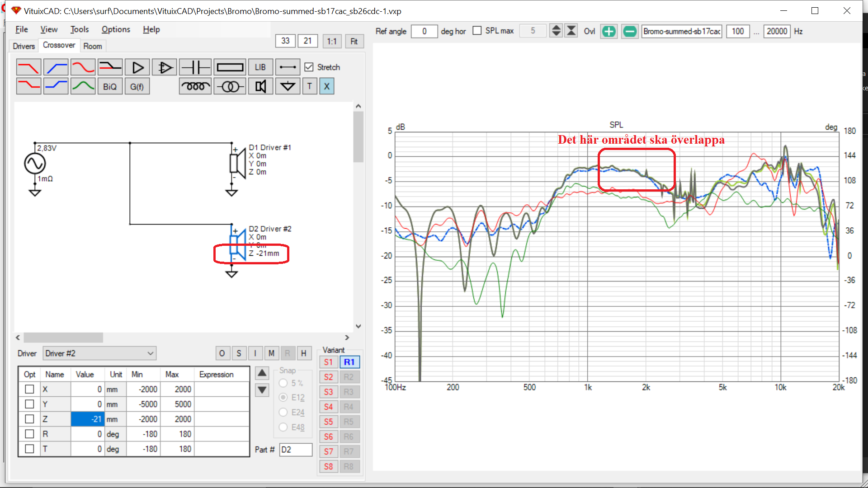Add a resistor component
This screenshot has width=868, height=488.
coord(230,67)
